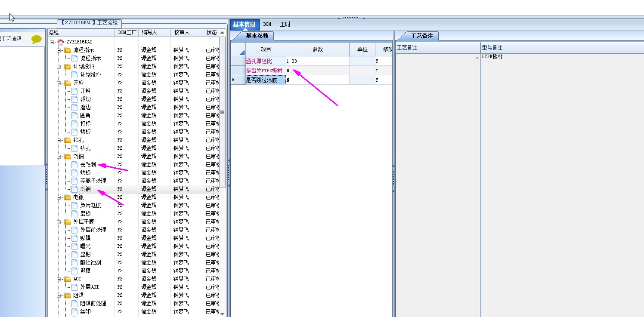Collapse the AOI folder node
Screen dimensions: 644x317
pos(59,279)
